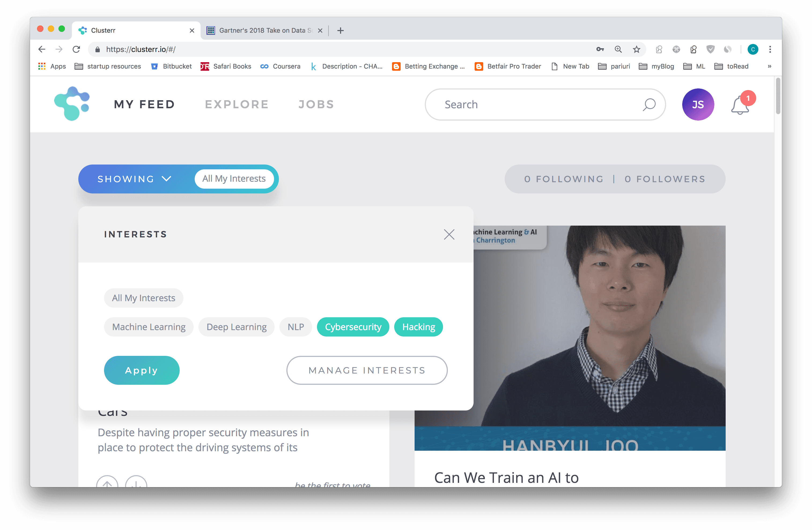This screenshot has width=812, height=530.
Task: Open the ML bookmark folder
Action: tap(694, 66)
